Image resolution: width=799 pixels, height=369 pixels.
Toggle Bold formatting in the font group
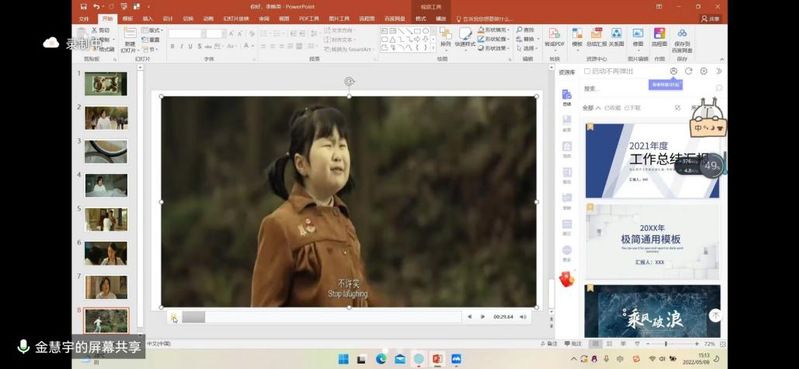point(172,46)
